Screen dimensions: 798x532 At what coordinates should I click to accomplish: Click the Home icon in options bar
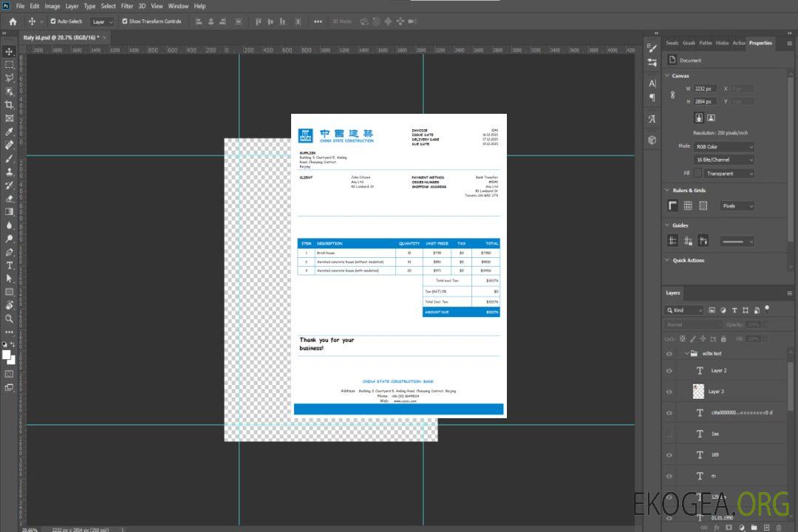13,21
